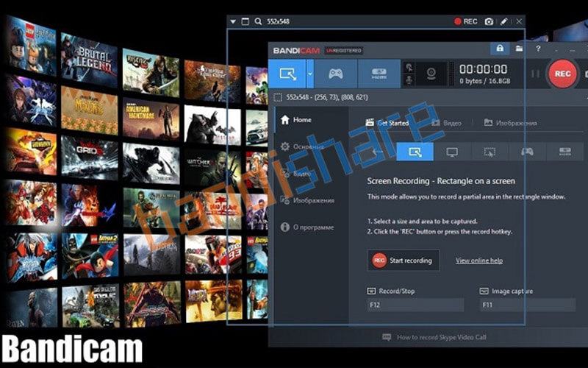Switch to the Get Started tab
588x368 pixels.
[387, 123]
